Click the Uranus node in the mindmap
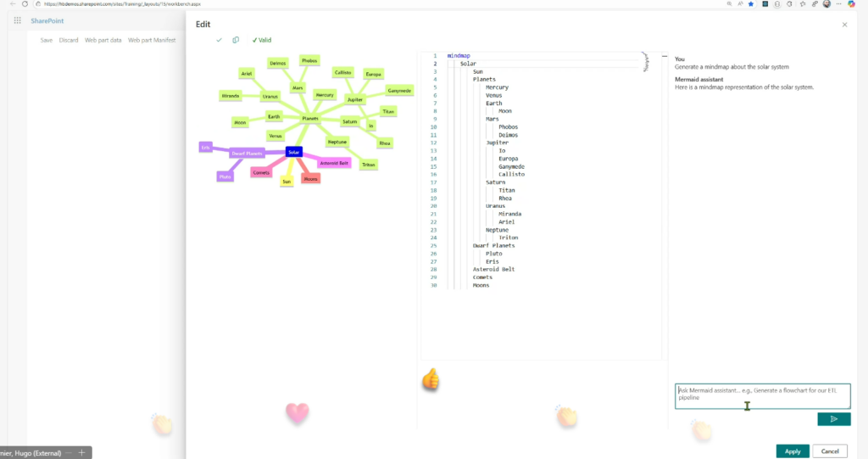 tap(270, 97)
